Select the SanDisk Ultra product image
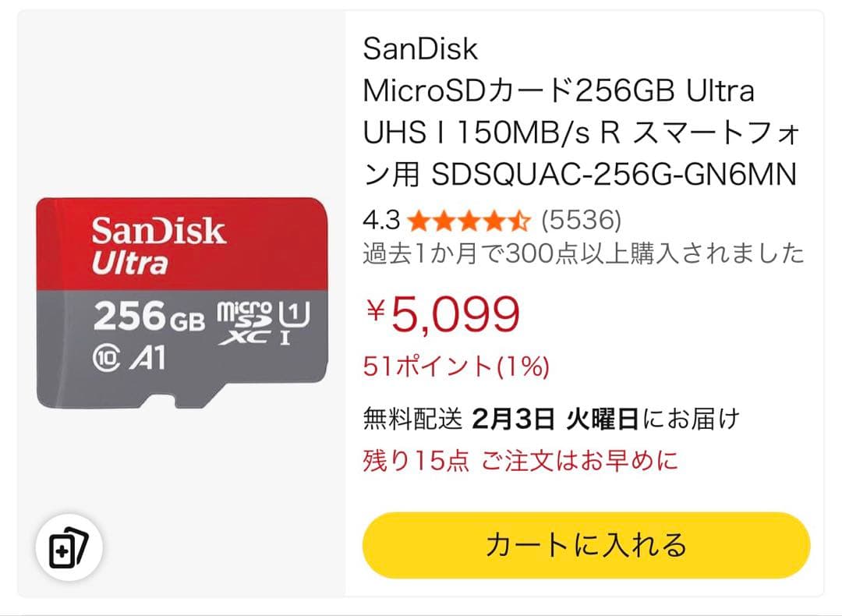 [179, 304]
